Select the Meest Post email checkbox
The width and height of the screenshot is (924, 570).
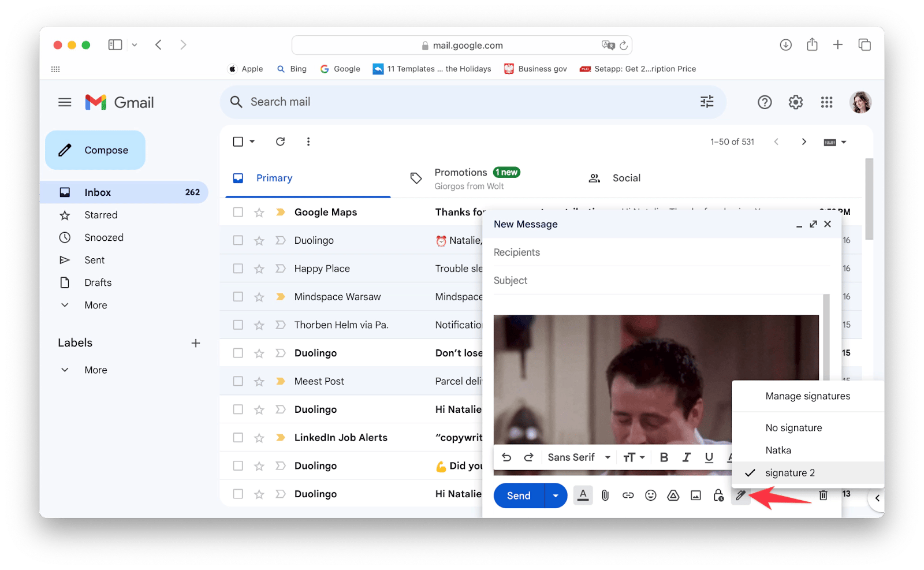coord(238,381)
